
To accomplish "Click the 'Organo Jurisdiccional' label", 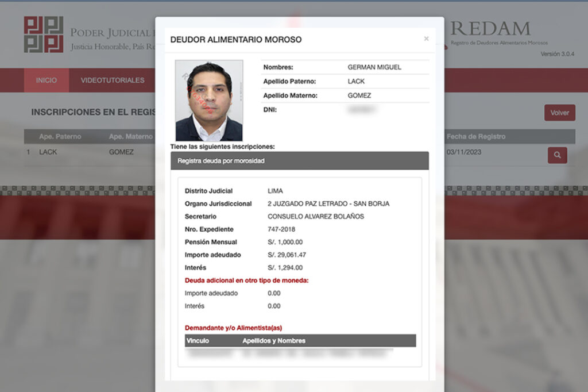I will [x=218, y=204].
